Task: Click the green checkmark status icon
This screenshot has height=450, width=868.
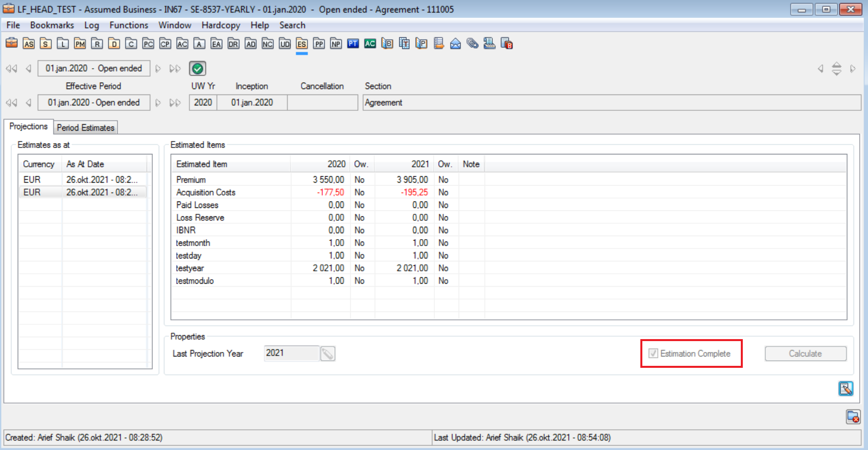Action: [197, 69]
